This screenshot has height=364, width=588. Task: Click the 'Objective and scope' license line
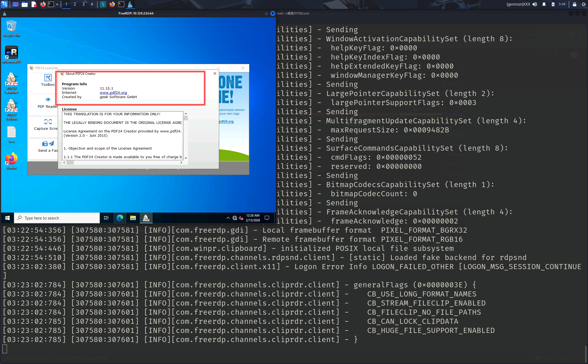[108, 148]
